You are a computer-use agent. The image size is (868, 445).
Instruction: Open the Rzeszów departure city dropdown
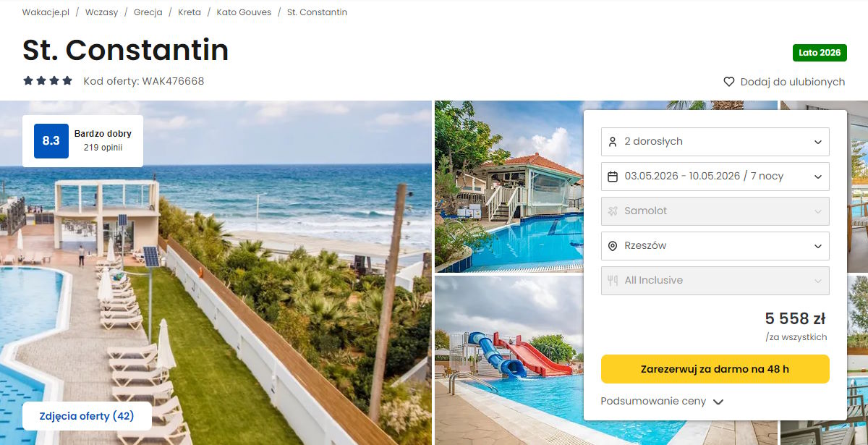pos(715,246)
